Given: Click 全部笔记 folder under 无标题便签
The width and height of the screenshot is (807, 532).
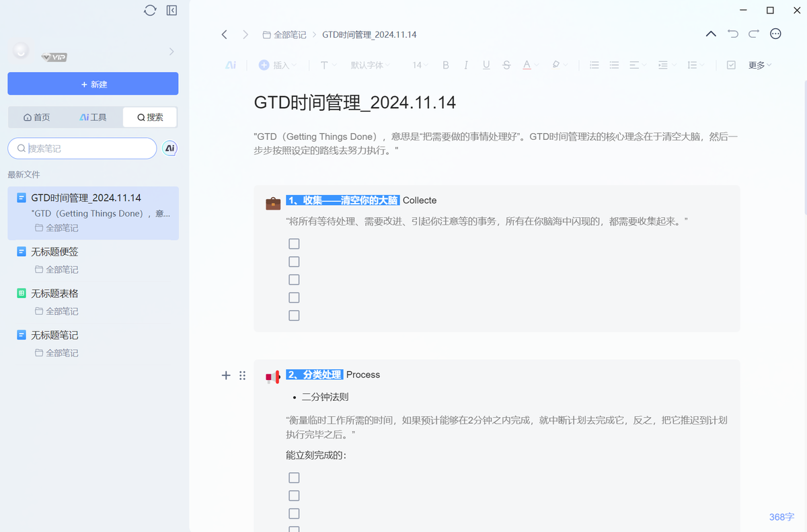Looking at the screenshot, I should pos(56,270).
